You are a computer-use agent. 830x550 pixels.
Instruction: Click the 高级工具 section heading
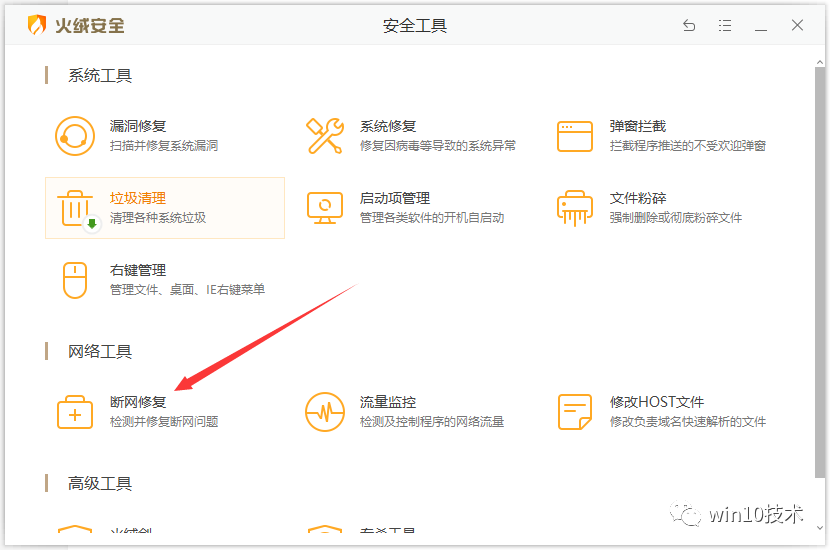click(x=100, y=483)
